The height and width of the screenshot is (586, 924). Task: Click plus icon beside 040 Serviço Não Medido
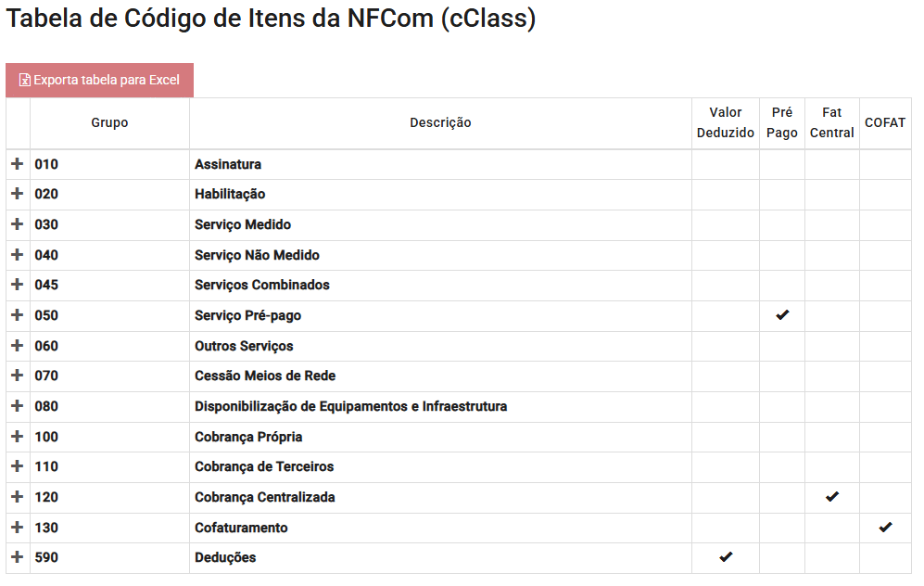click(17, 255)
